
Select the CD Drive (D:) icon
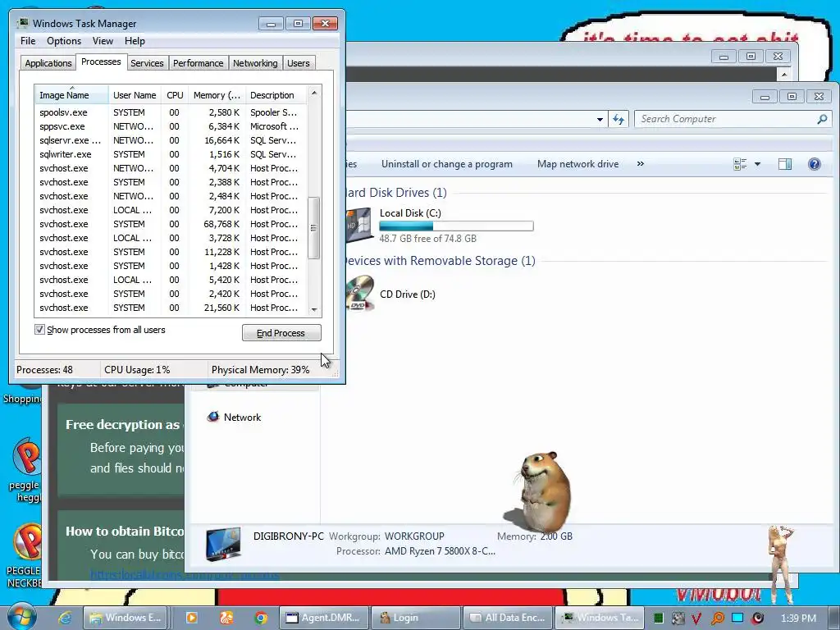pyautogui.click(x=359, y=293)
